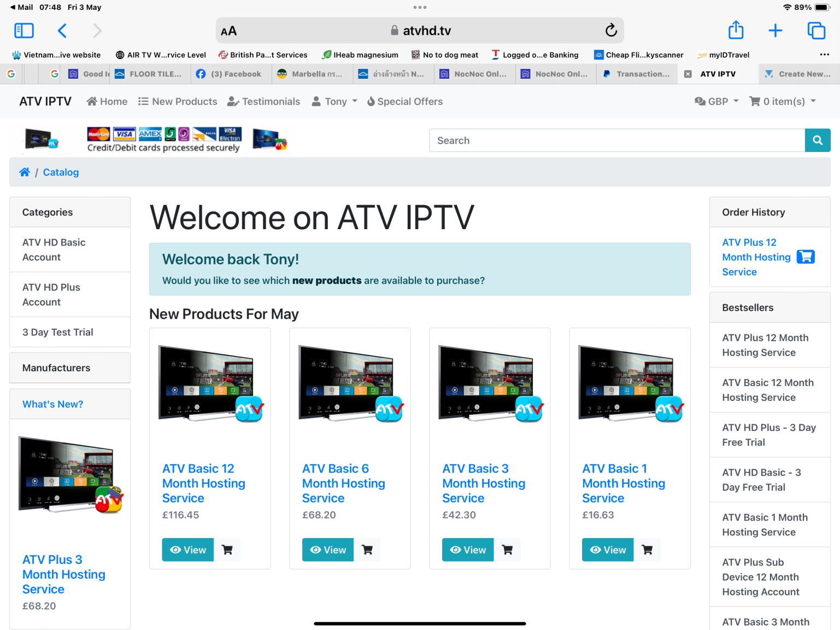Open the Safari share sheet

(736, 30)
